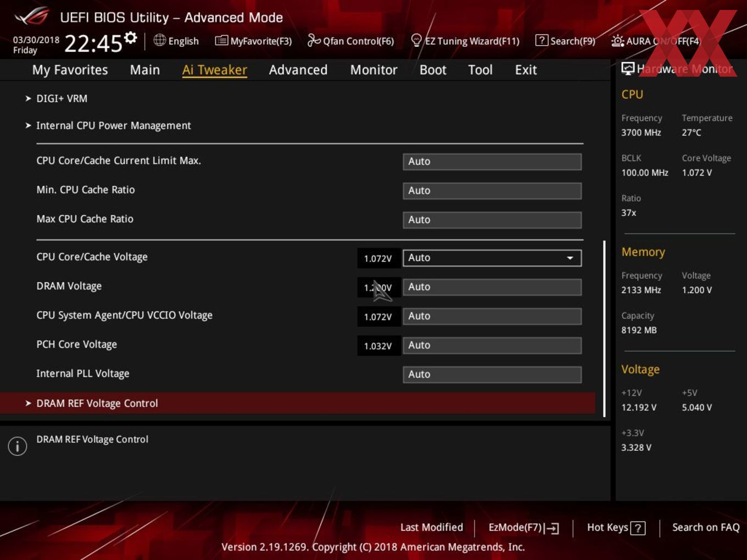
Task: Open the Tool tab
Action: 480,70
